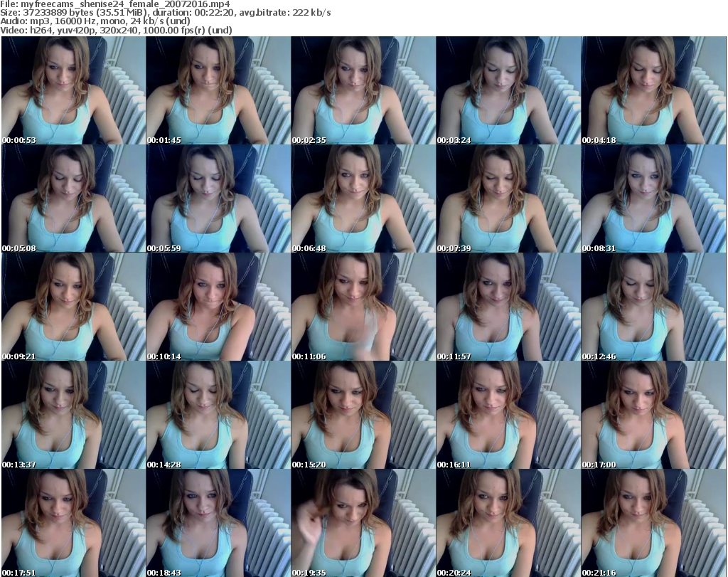Click the 00:20:24 video frame
The image size is (728, 577).
pos(508,523)
